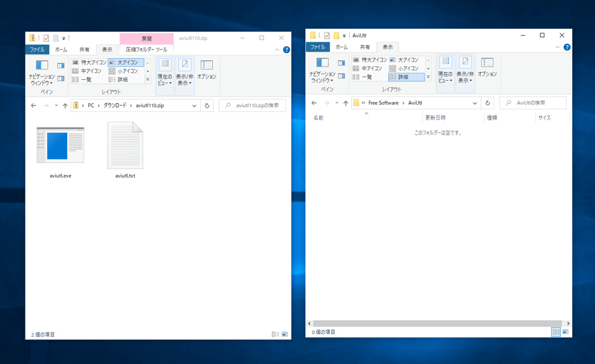
Task: Choose 特大アイコン layout in AviUtl window
Action: click(x=369, y=60)
